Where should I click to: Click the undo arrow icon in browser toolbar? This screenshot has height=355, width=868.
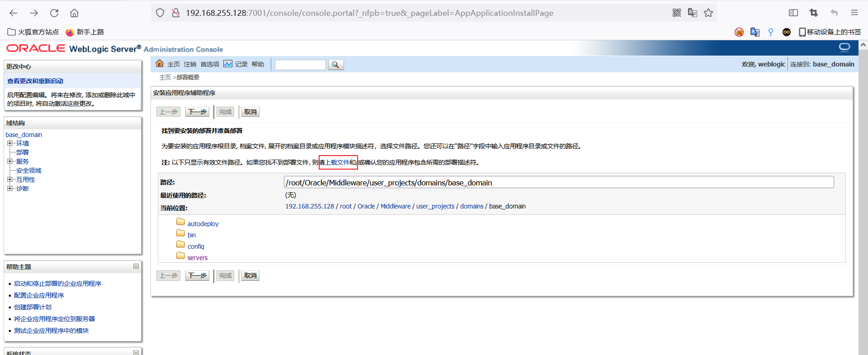pyautogui.click(x=834, y=13)
